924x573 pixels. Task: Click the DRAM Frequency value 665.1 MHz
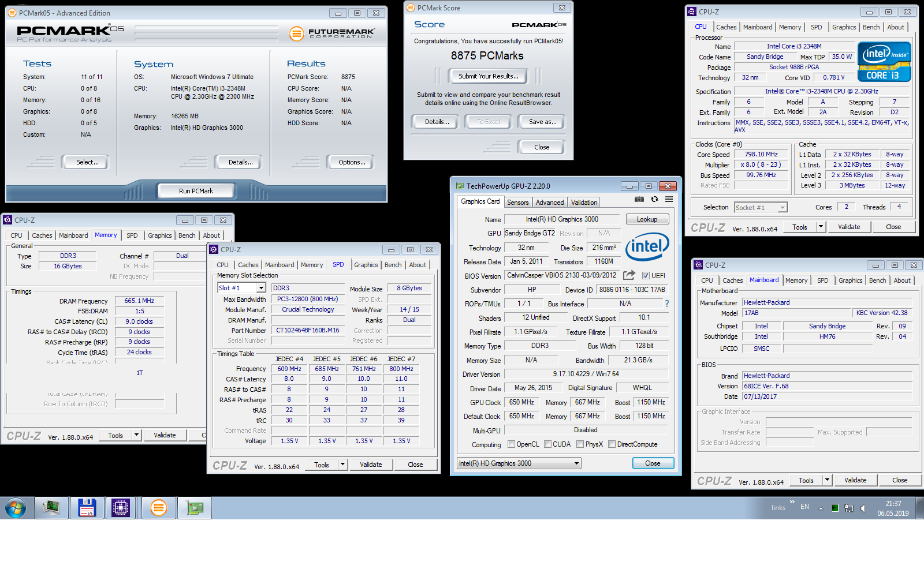pos(139,301)
